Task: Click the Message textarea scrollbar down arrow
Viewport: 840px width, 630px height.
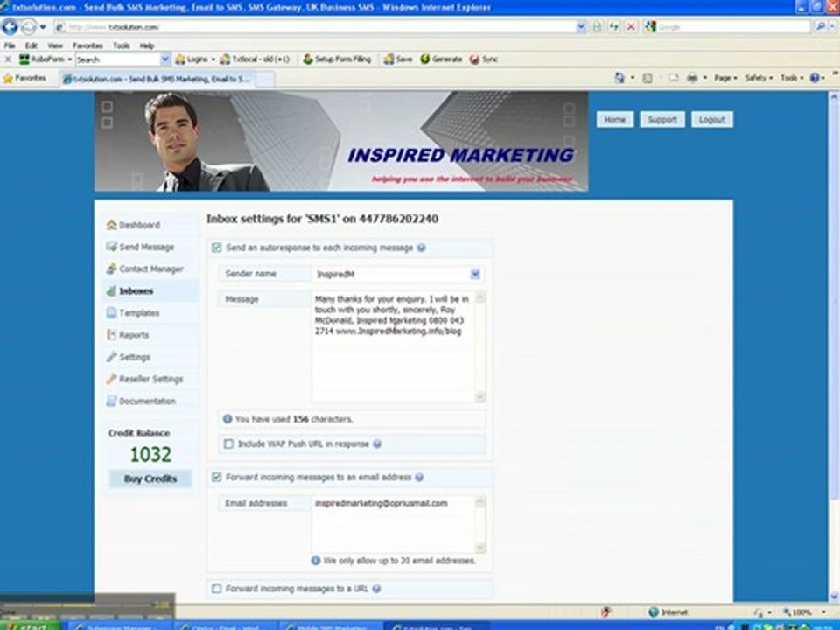Action: pyautogui.click(x=480, y=396)
